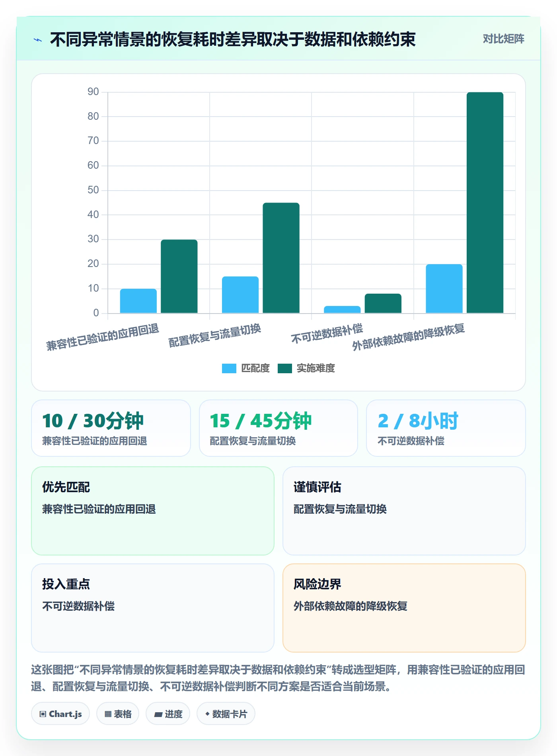Click the 外部依赖故障的降级恢复 text in 风险边界 card

(351, 606)
